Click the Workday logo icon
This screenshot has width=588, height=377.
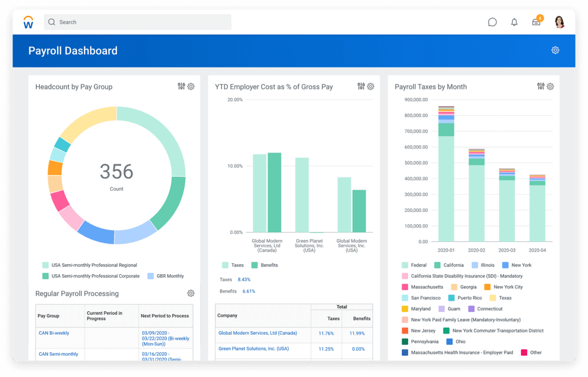(28, 22)
